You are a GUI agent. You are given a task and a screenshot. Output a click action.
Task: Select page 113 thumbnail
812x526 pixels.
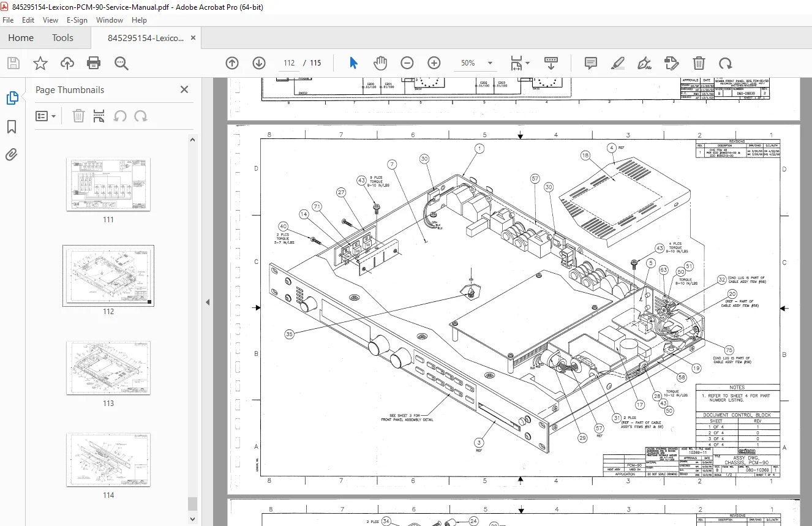pyautogui.click(x=108, y=368)
